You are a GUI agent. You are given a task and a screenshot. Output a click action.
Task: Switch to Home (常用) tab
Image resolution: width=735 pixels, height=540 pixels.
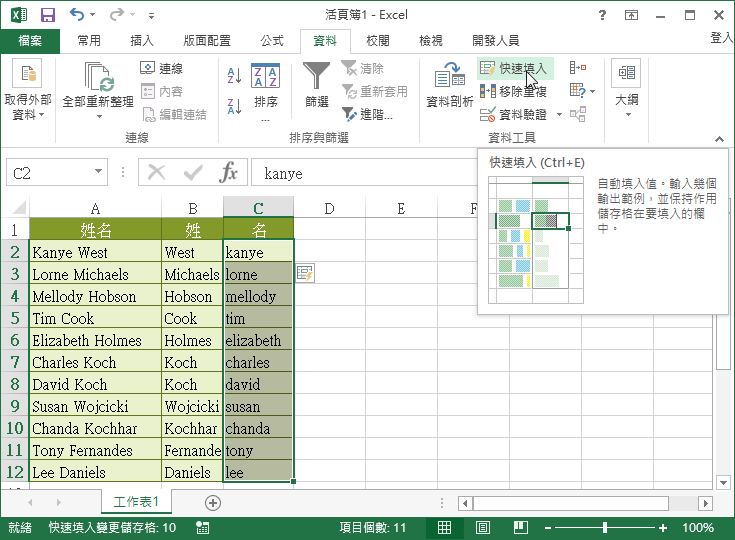click(89, 41)
